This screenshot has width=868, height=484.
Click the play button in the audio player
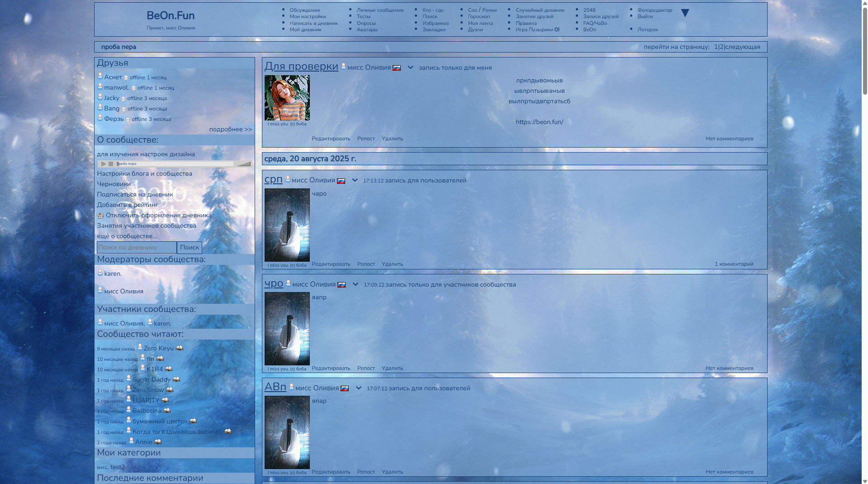coord(104,164)
